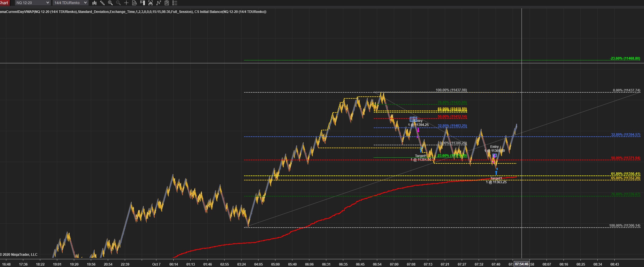This screenshot has width=644, height=267.
Task: Open the 14/4 TDURenko interval dropdown
Action: point(70,3)
